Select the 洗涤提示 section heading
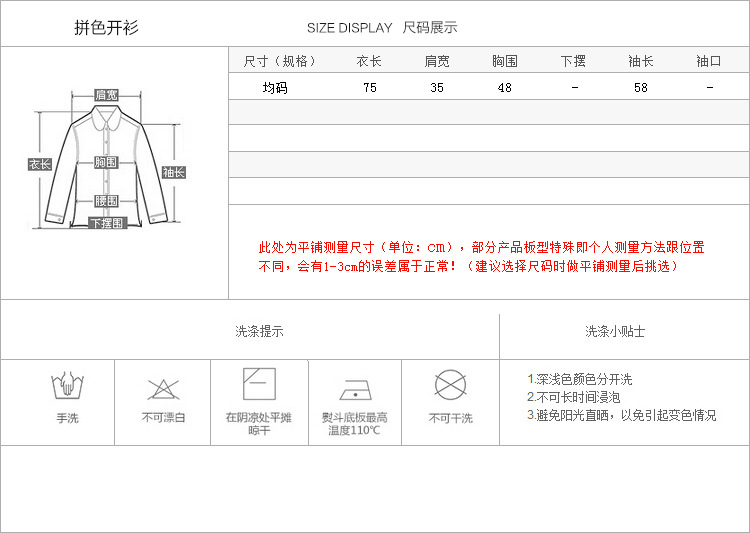Screen dimensions: 750x533 [x=259, y=331]
